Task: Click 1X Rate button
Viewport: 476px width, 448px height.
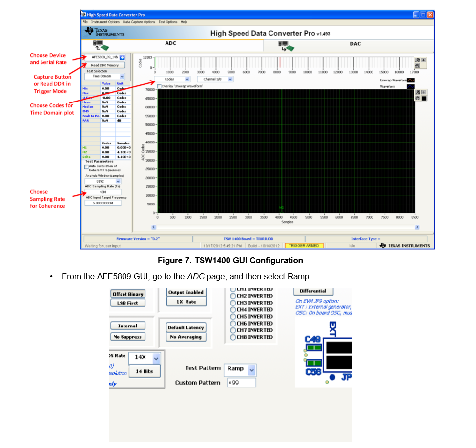Action: click(x=186, y=302)
